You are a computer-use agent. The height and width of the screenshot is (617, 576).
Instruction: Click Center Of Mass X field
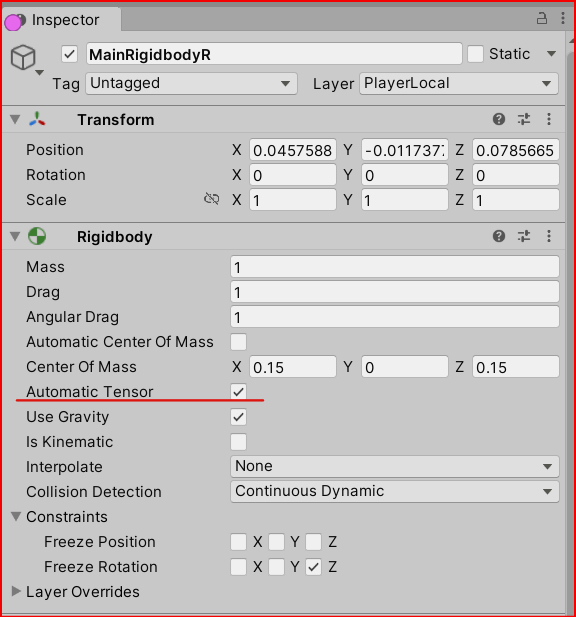(293, 367)
